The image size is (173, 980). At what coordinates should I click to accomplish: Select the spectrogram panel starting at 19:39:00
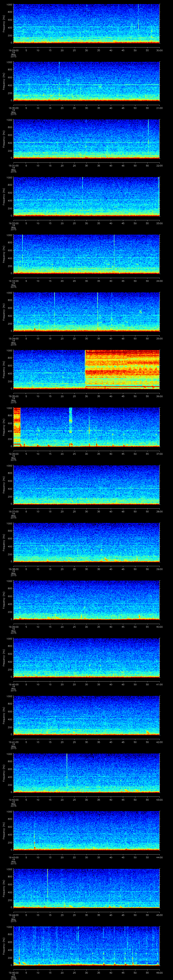pos(86,600)
